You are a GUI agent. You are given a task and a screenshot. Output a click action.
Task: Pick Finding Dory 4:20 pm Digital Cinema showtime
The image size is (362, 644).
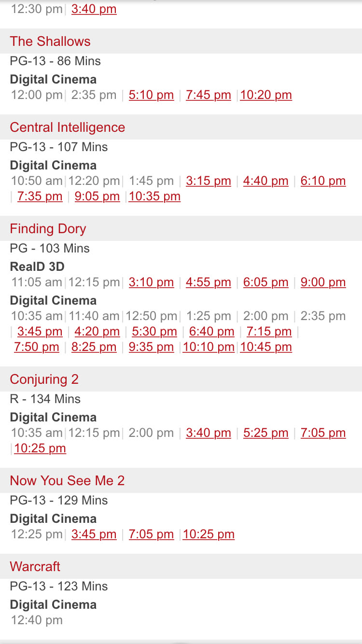[x=97, y=332]
